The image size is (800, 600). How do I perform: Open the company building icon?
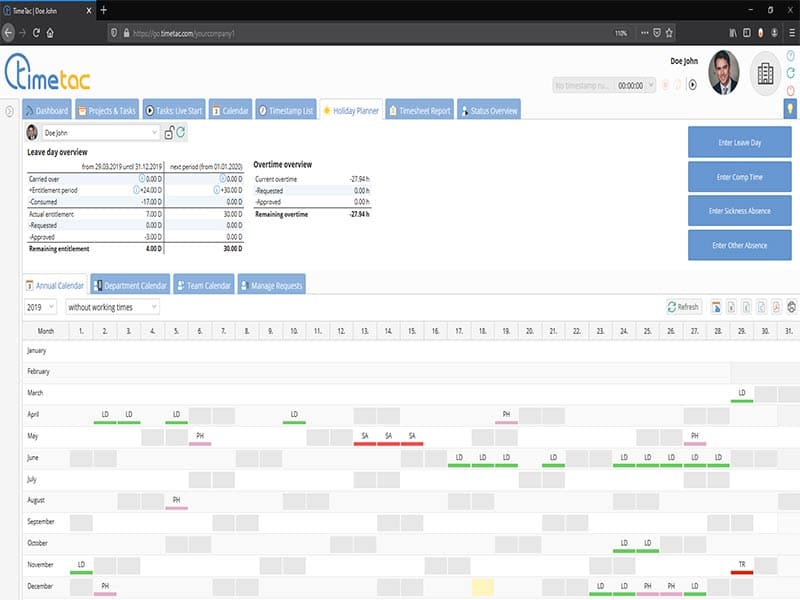[767, 72]
